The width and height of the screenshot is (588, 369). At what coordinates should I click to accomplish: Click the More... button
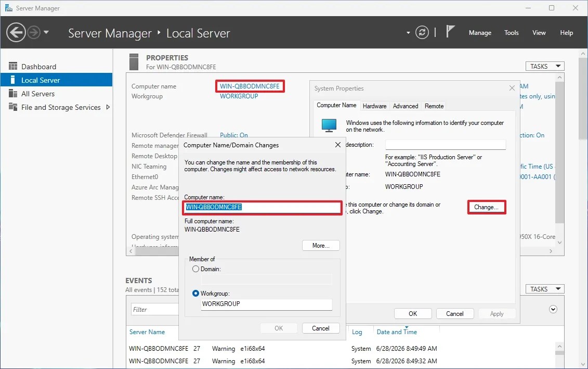(321, 246)
